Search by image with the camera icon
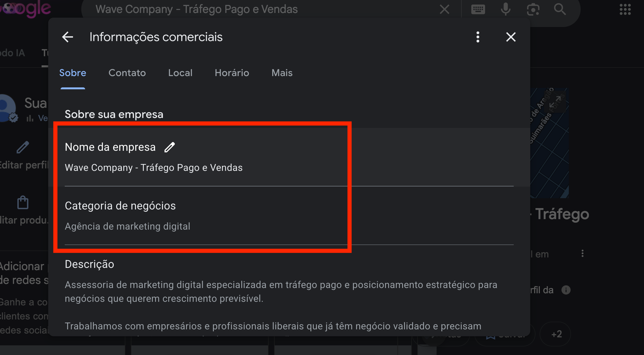 [533, 10]
